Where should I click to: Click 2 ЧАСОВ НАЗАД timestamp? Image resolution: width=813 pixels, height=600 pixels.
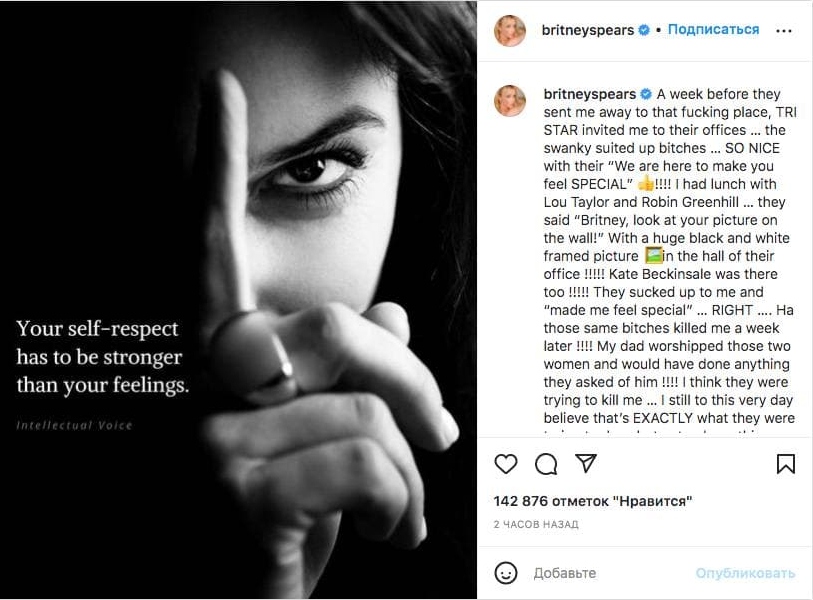tap(536, 524)
